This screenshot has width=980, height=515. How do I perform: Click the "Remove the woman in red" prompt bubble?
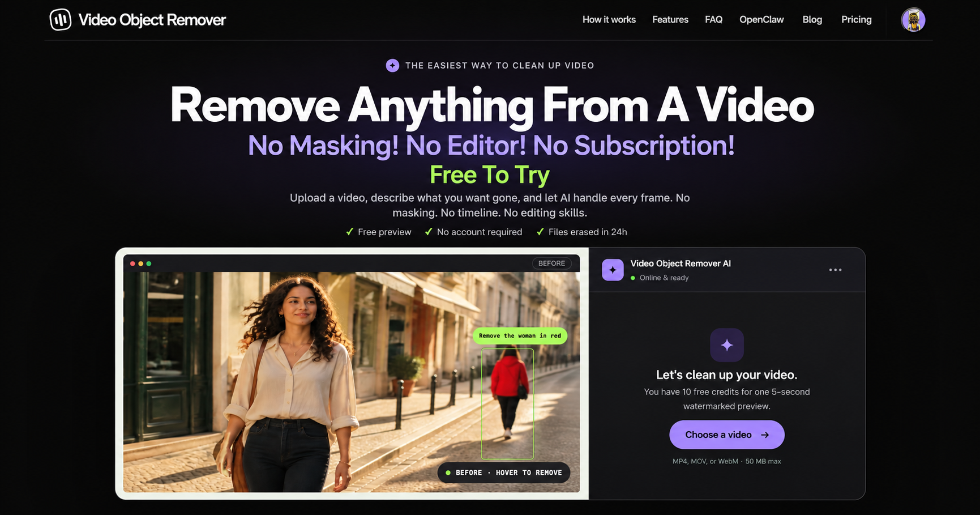[520, 336]
